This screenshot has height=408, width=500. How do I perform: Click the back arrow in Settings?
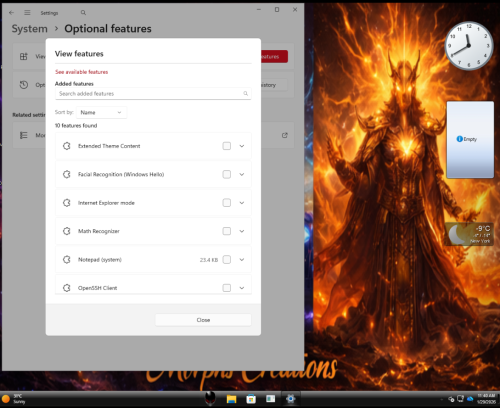11,12
